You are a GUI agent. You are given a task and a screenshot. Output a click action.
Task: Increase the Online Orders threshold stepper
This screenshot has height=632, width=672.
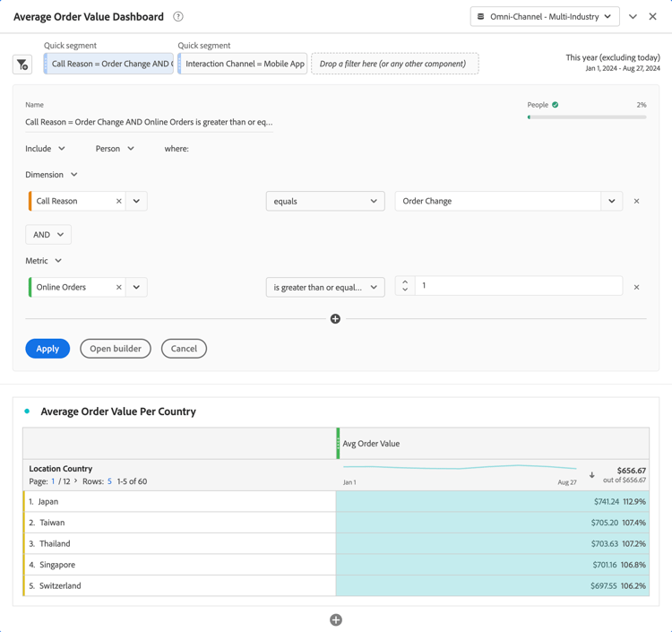[405, 282]
